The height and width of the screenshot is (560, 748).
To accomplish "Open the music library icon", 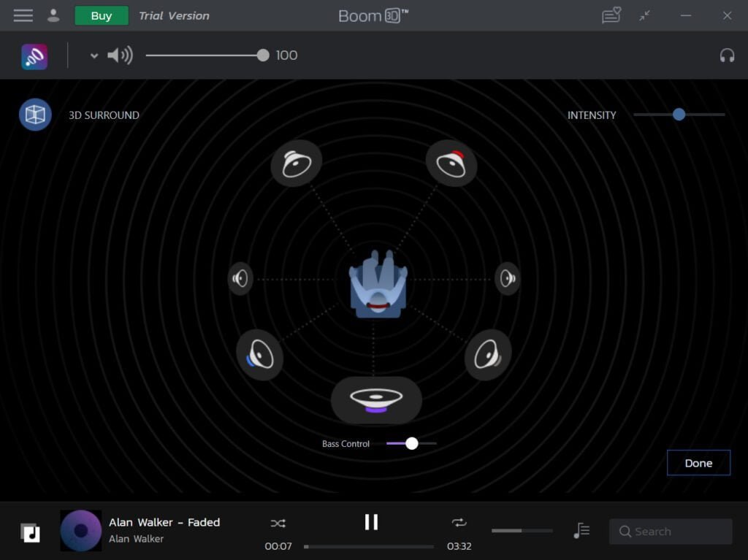I will [30, 532].
